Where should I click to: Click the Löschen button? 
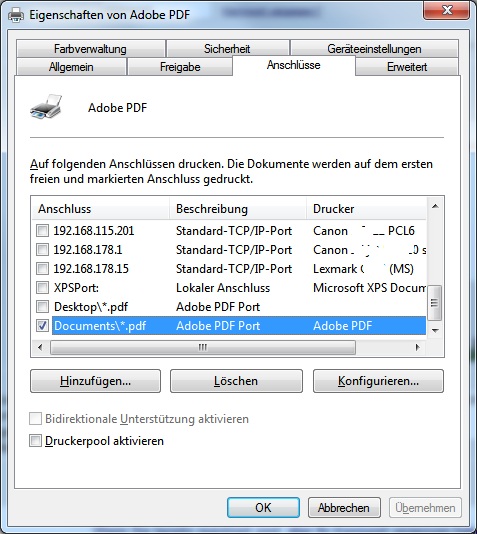236,381
